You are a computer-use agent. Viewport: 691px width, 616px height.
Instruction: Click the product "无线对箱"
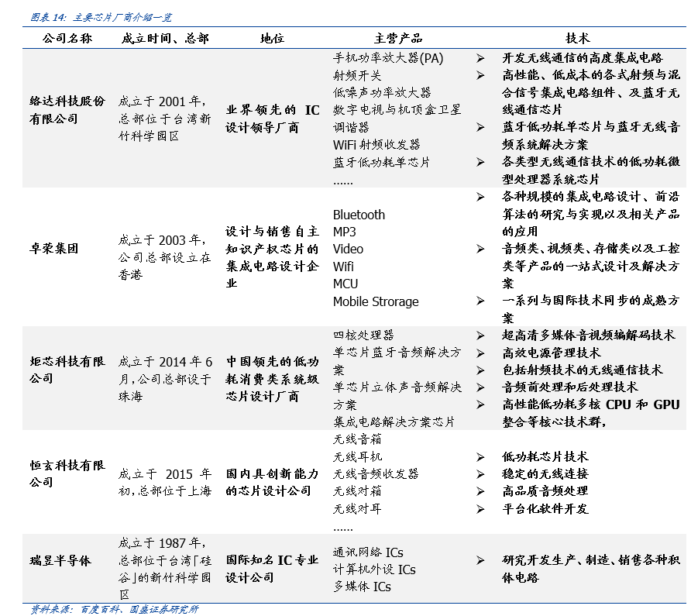click(357, 491)
